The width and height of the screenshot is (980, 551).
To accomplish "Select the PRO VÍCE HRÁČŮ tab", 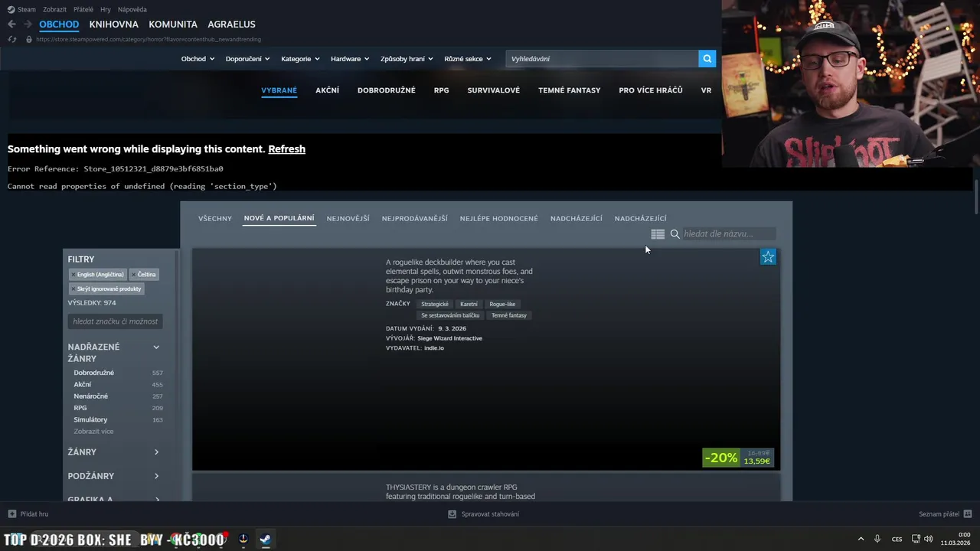I will point(651,90).
